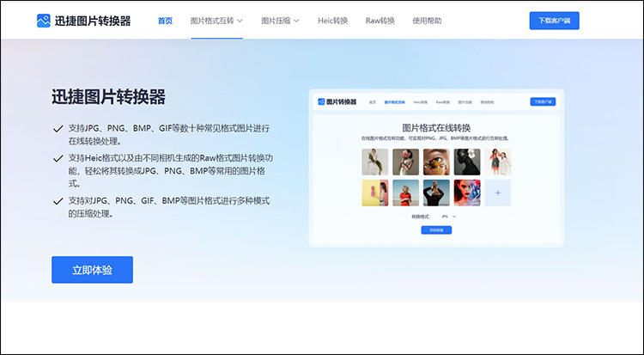Click the large 迅捷图片转换器 hero heading
The image size is (644, 355).
coord(108,97)
